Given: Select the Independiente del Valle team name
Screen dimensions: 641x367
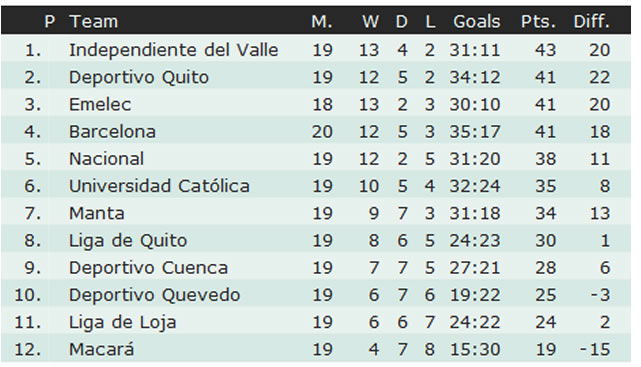Looking at the screenshot, I should (x=174, y=50).
